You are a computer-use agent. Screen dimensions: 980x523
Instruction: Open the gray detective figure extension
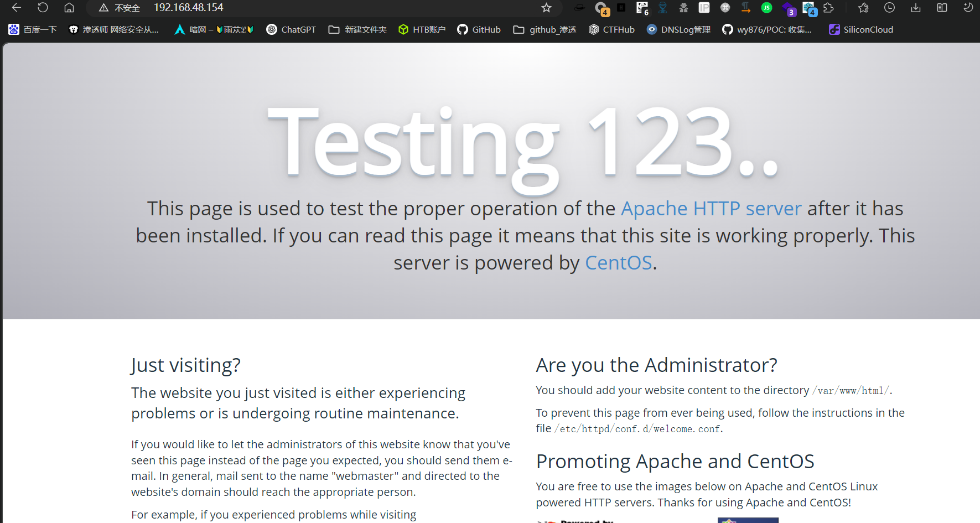(683, 8)
